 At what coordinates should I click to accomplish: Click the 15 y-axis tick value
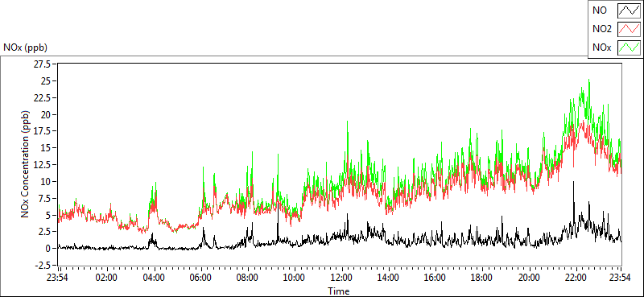pos(45,148)
